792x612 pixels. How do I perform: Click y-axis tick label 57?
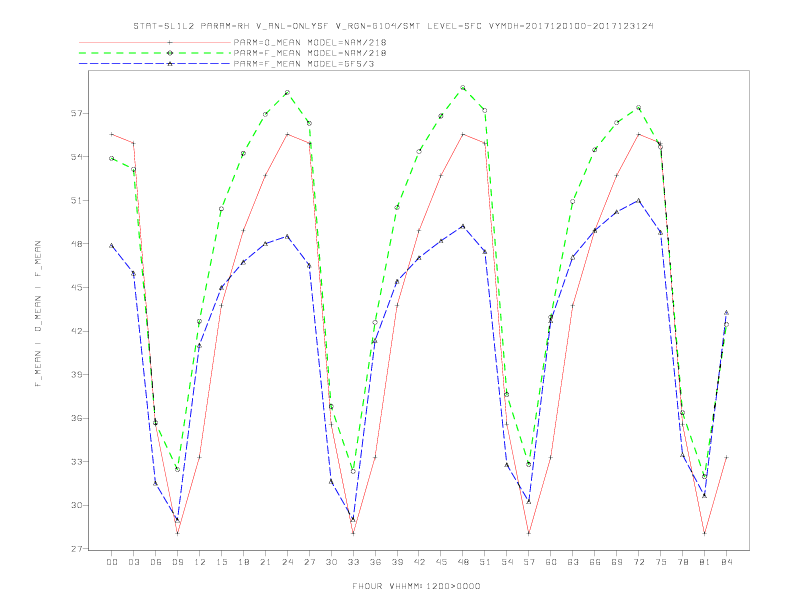(76, 113)
